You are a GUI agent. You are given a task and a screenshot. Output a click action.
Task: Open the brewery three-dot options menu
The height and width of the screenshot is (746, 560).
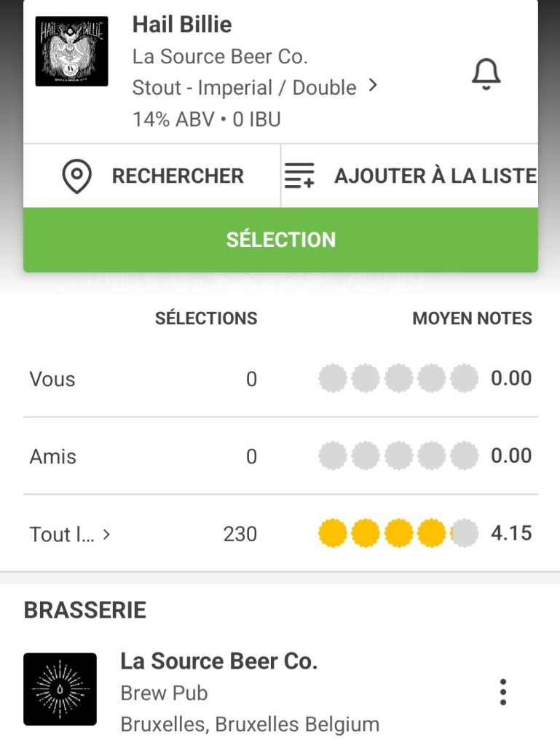pyautogui.click(x=502, y=691)
